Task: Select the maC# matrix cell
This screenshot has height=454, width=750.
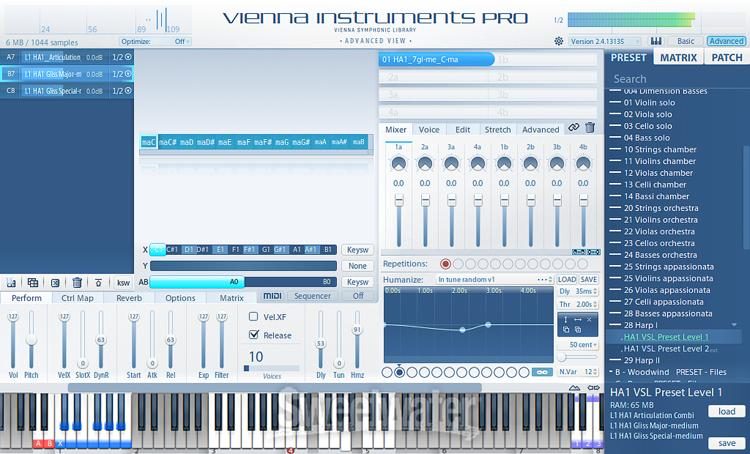Action: tap(168, 142)
